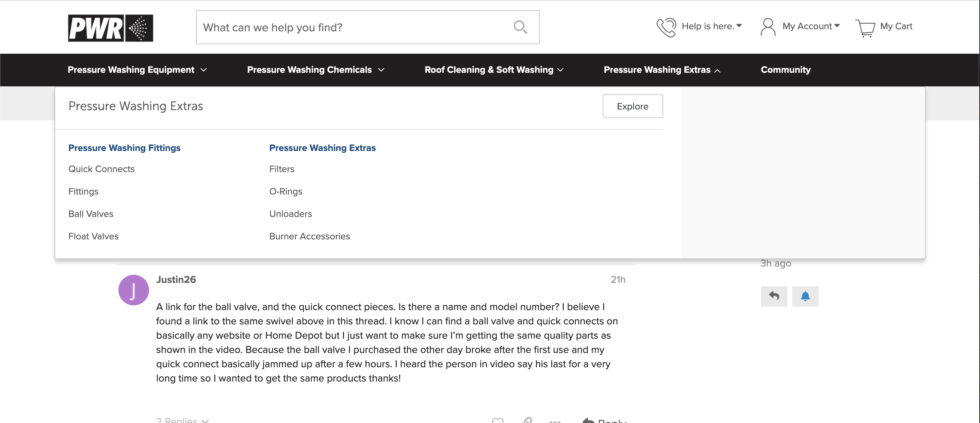
Task: Click the Explore button
Action: (x=632, y=106)
